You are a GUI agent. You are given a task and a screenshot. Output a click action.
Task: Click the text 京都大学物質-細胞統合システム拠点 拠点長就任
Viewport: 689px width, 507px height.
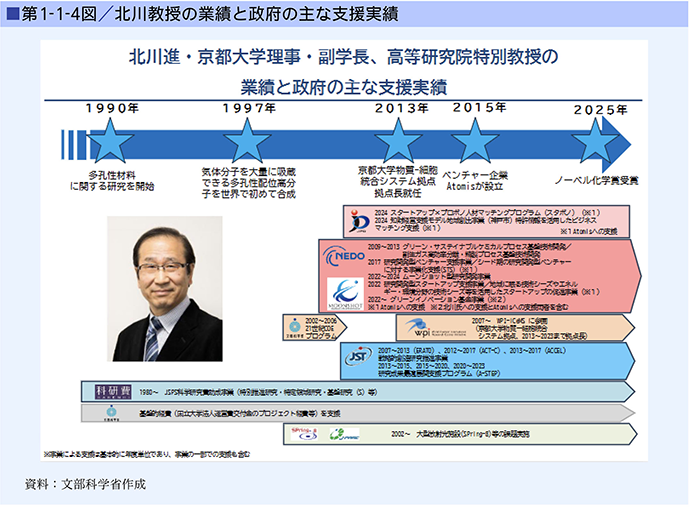click(x=398, y=181)
